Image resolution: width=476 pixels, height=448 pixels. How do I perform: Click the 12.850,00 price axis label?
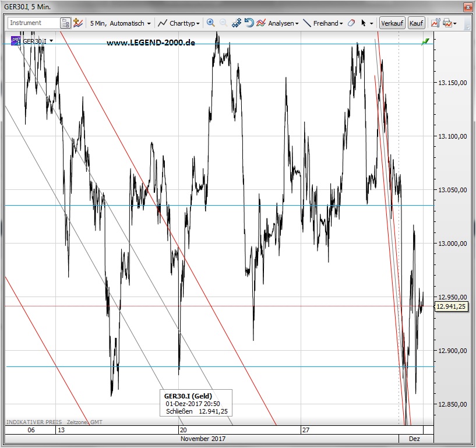point(452,404)
